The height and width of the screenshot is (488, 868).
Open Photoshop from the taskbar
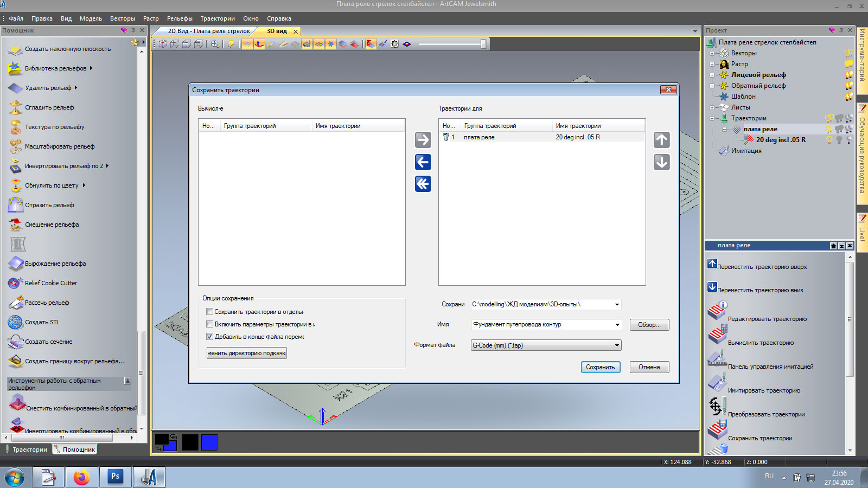pos(115,477)
